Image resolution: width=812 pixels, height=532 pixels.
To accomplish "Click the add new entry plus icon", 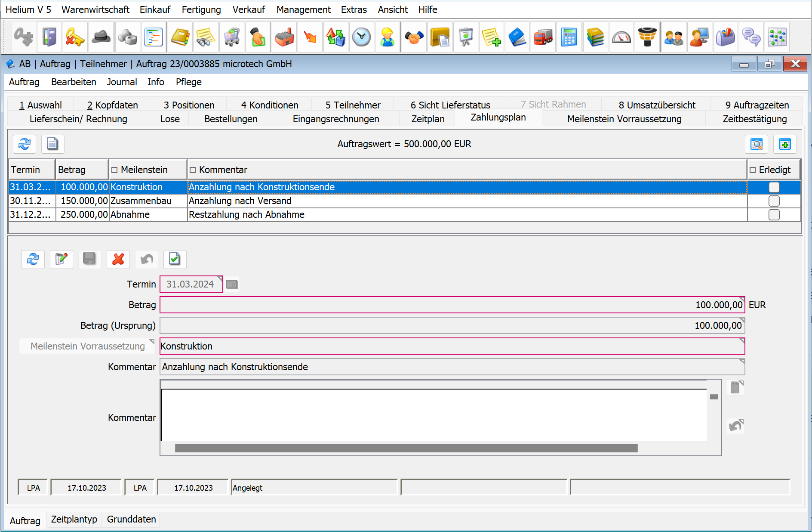I will point(784,144).
